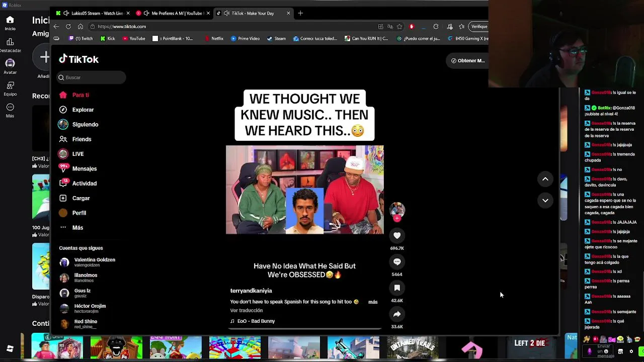644x362 pixels.
Task: Open the lilanolmos account
Action: pyautogui.click(x=78, y=278)
